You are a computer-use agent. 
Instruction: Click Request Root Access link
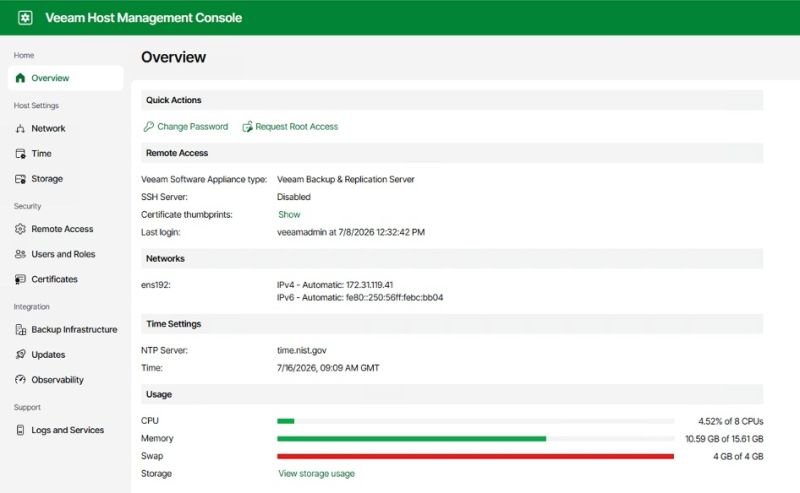(x=296, y=127)
